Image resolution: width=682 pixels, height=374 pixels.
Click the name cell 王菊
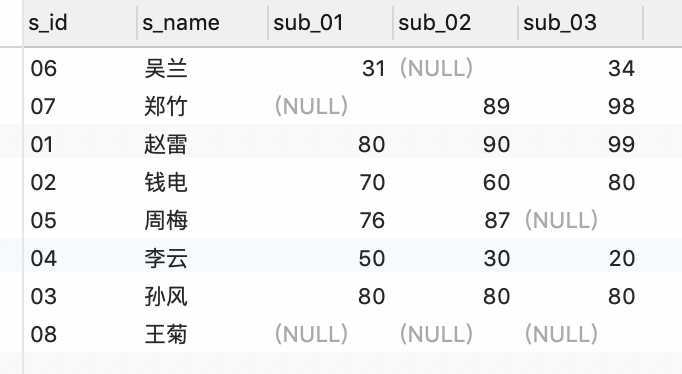[166, 334]
